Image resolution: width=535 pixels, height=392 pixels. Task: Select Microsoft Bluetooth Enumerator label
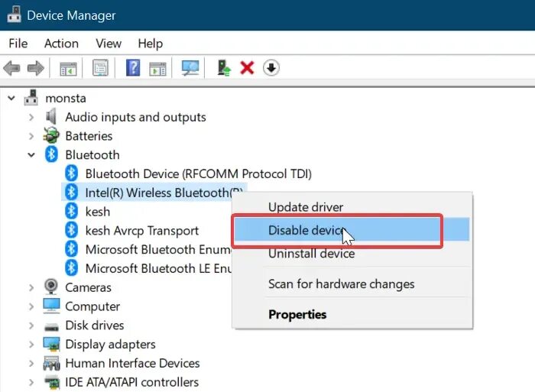[159, 249]
